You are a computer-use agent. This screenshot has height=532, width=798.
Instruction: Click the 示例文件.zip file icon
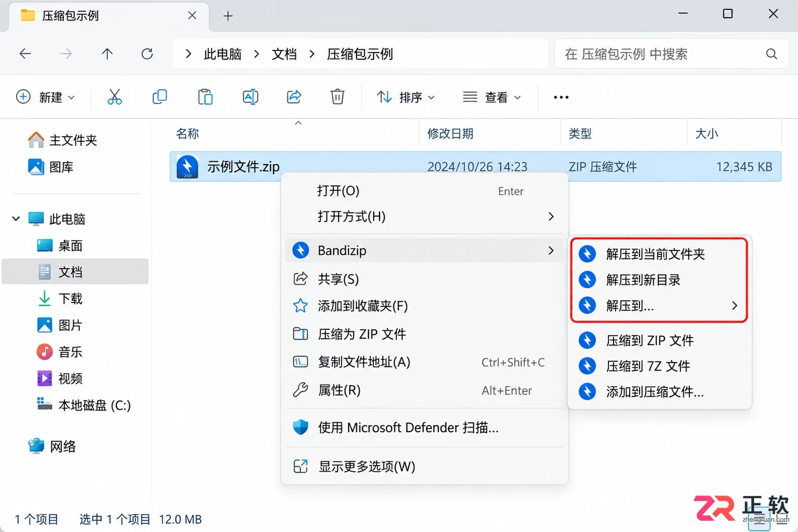click(187, 167)
